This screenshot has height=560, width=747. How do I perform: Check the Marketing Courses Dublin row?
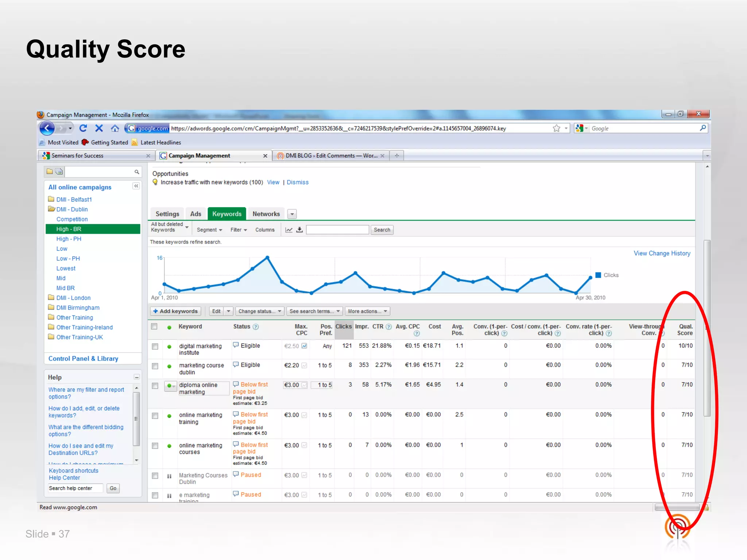[155, 476]
